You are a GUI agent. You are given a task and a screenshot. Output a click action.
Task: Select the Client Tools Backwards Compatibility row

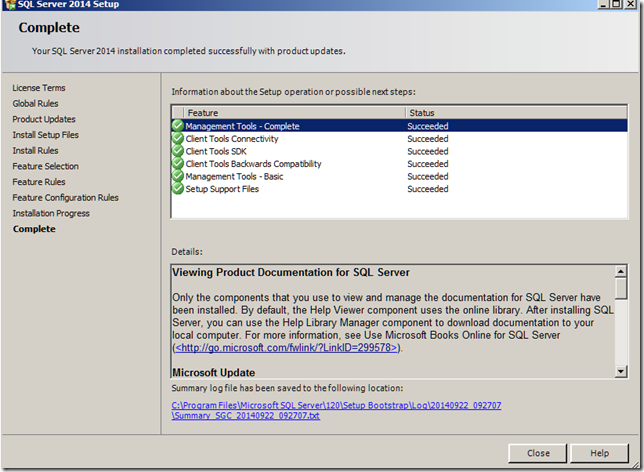(x=399, y=163)
